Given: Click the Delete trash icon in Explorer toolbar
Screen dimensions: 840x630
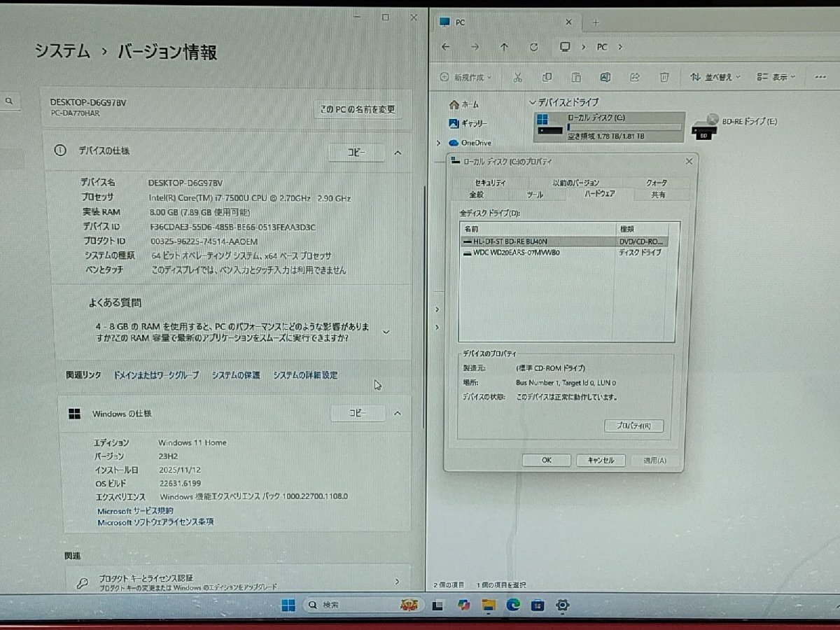Looking at the screenshot, I should [664, 76].
